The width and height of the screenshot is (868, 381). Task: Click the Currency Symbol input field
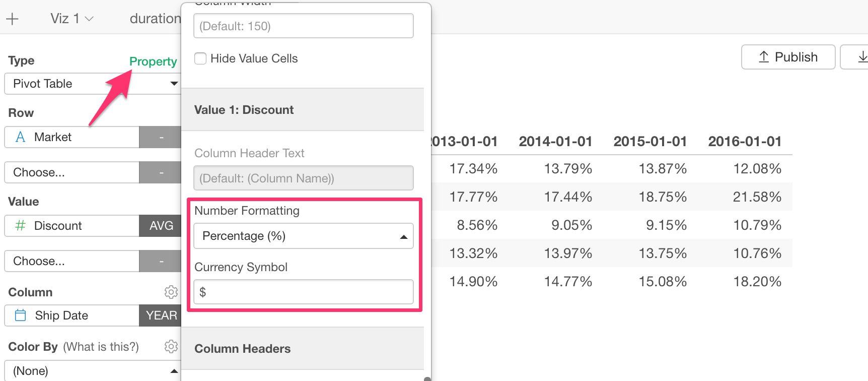[304, 292]
